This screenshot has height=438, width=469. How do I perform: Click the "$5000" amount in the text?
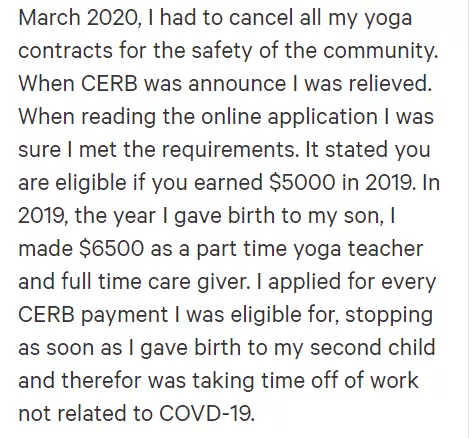pos(302,182)
